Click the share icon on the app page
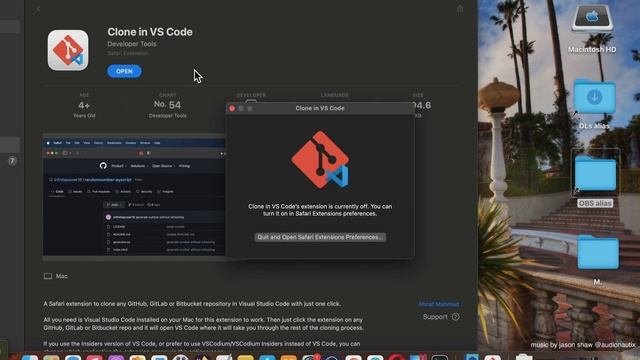 460,9
